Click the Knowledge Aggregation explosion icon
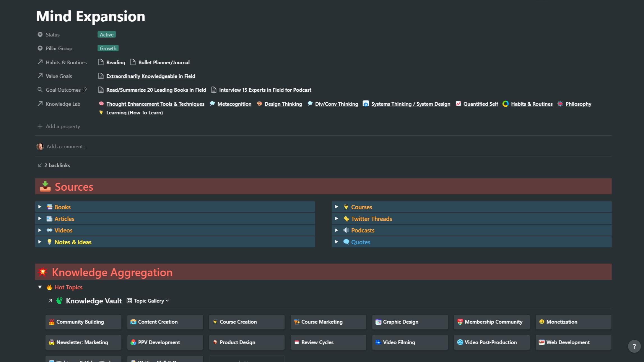644x362 pixels. tap(43, 272)
